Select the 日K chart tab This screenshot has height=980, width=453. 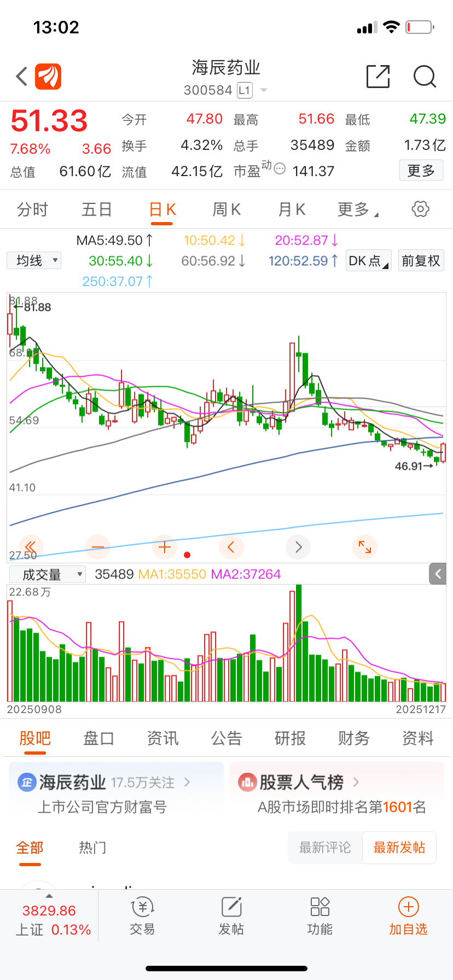(x=162, y=209)
